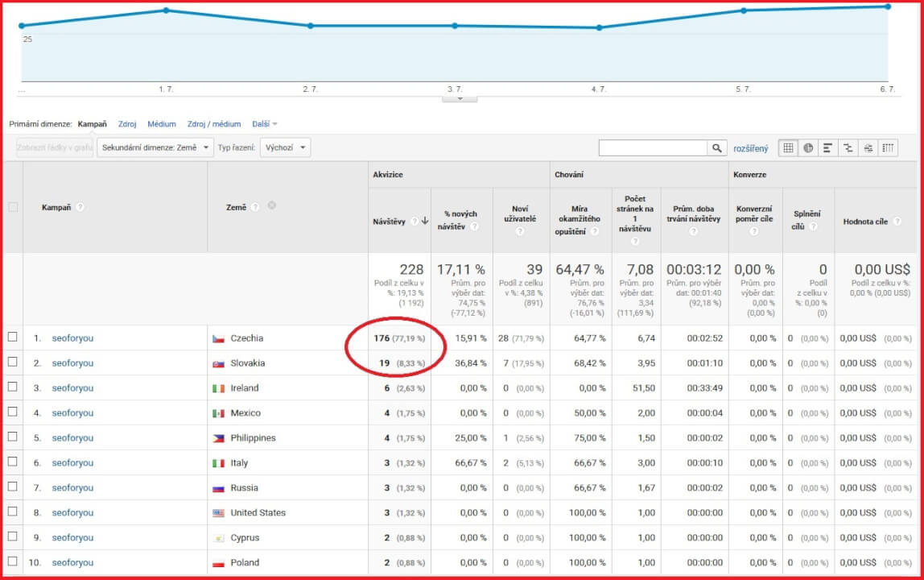Click the sort arrow on Návštěvy column
This screenshot has width=924, height=580.
pos(425,220)
